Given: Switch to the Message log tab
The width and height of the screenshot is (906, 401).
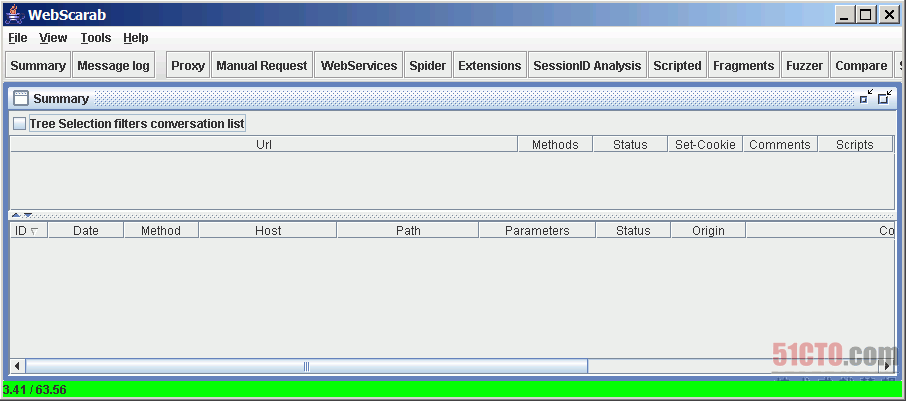Looking at the screenshot, I should coord(113,66).
